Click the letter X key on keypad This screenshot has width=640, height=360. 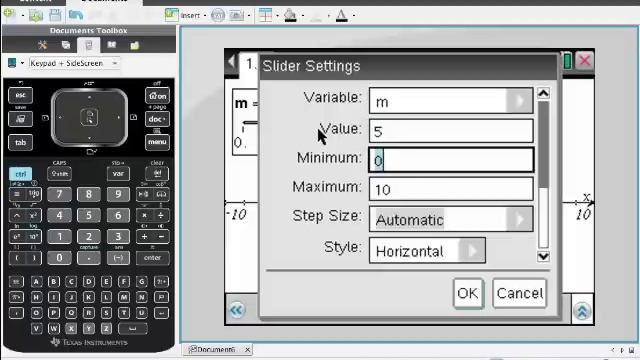tap(71, 328)
